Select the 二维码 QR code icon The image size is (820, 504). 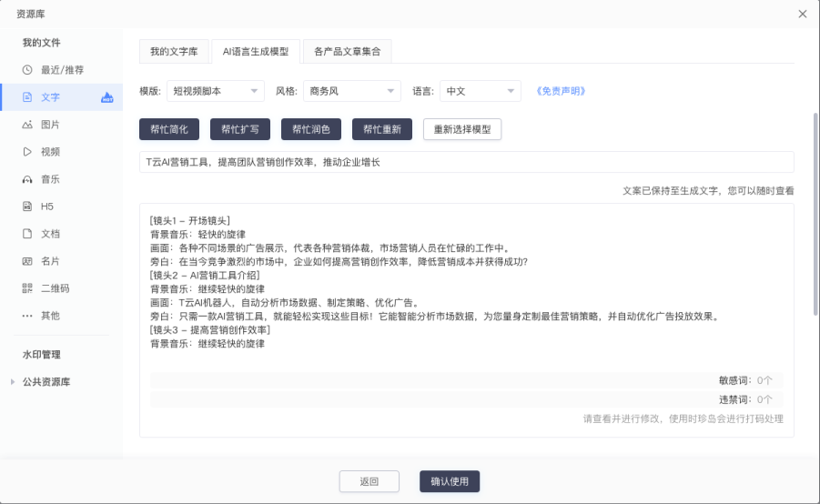click(27, 288)
